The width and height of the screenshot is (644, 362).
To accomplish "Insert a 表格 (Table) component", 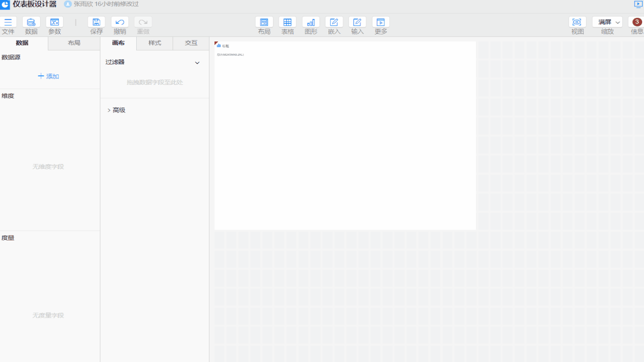I will [288, 22].
